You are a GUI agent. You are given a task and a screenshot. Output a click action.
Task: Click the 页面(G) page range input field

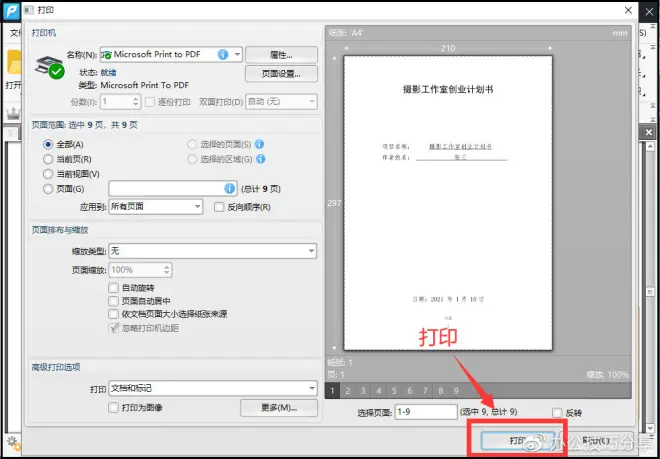point(173,189)
